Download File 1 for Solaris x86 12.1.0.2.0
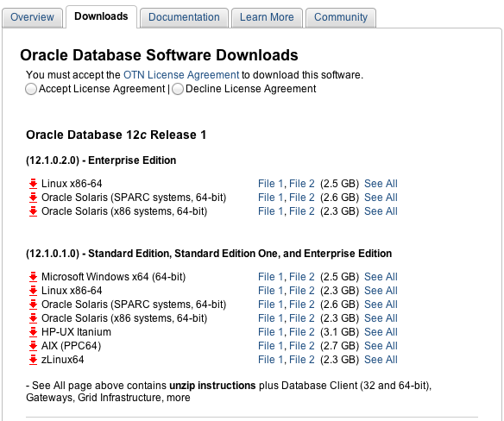504x421 pixels. point(271,211)
